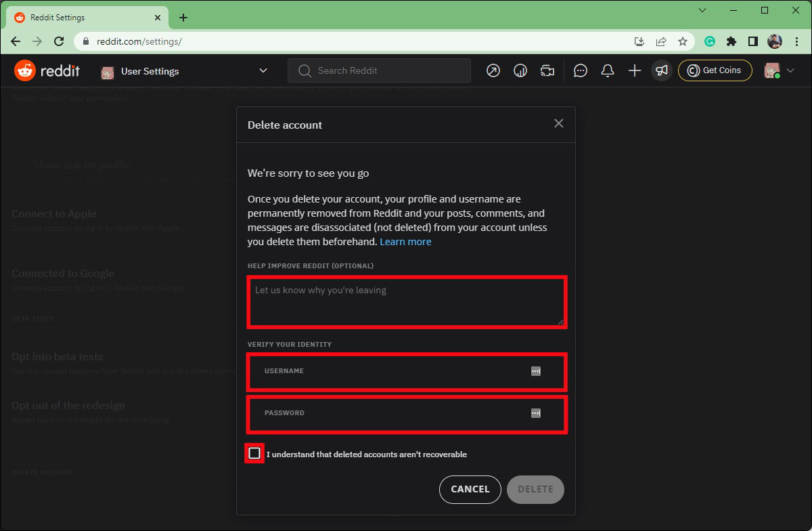Click the Search Reddit field
This screenshot has width=812, height=531.
[x=379, y=70]
